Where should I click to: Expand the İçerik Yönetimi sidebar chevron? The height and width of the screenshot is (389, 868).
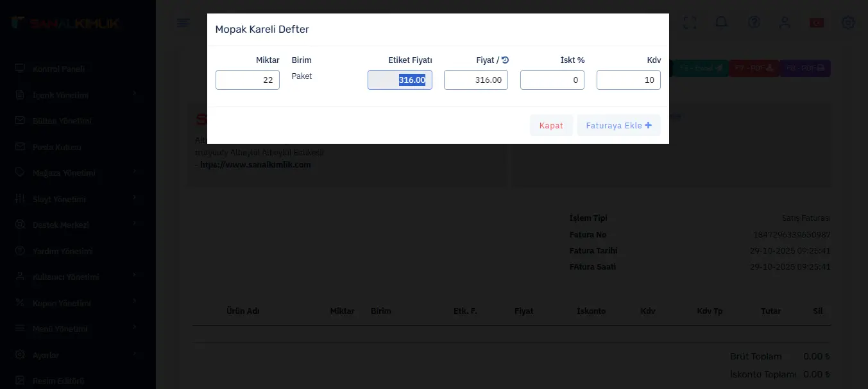pyautogui.click(x=135, y=95)
